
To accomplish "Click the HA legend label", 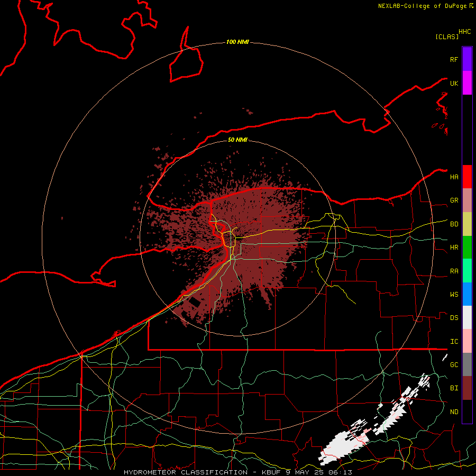I will point(454,177).
